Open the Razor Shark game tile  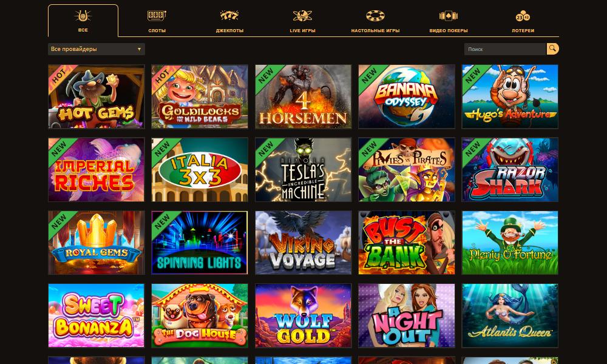[510, 170]
